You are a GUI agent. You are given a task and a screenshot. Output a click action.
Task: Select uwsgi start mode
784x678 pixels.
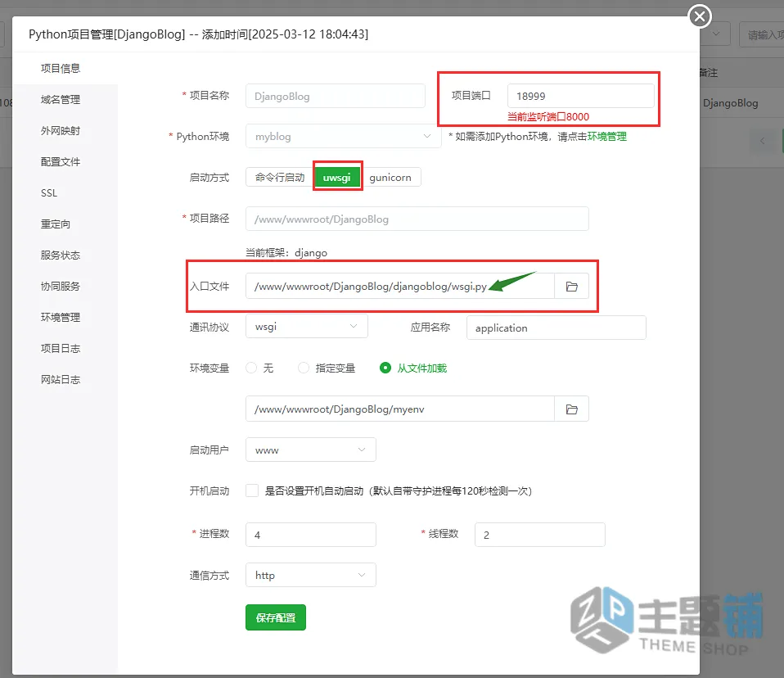coord(337,177)
